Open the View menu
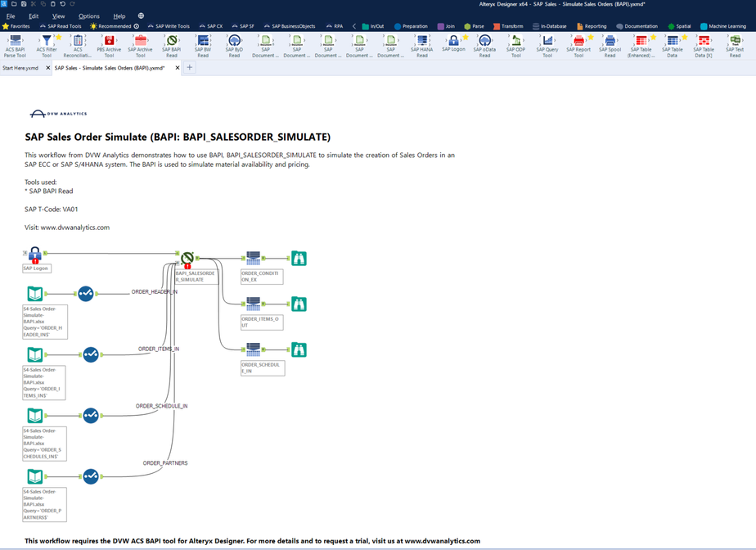This screenshot has height=550, width=756. [x=58, y=16]
